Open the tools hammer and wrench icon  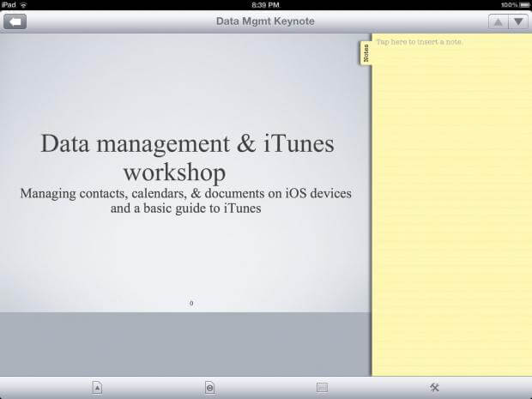point(434,387)
